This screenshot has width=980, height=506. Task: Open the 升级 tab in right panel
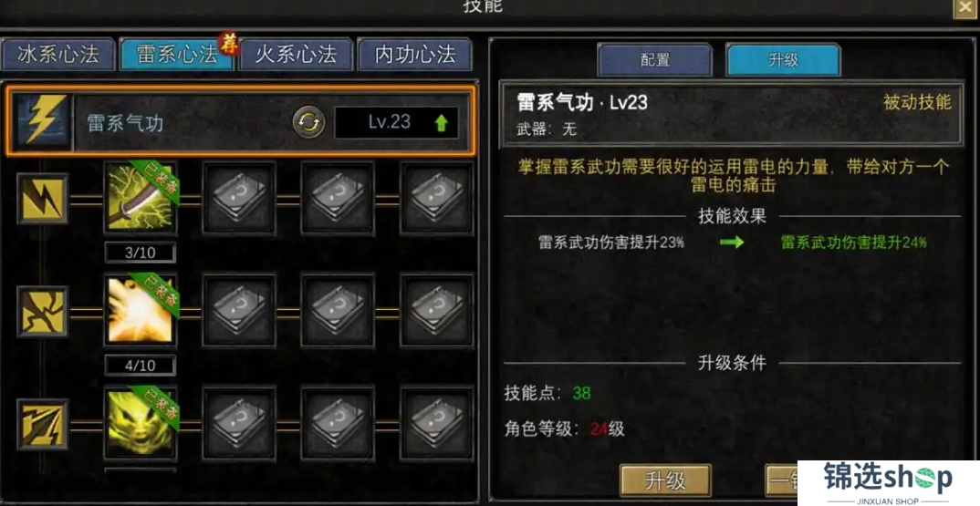(783, 60)
